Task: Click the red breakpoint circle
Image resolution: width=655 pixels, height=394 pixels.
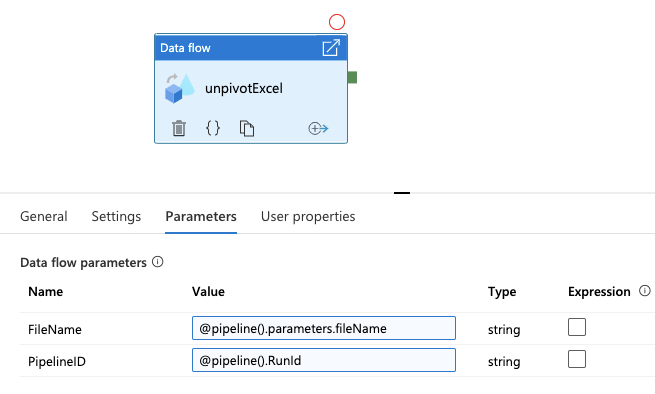Action: pyautogui.click(x=337, y=22)
